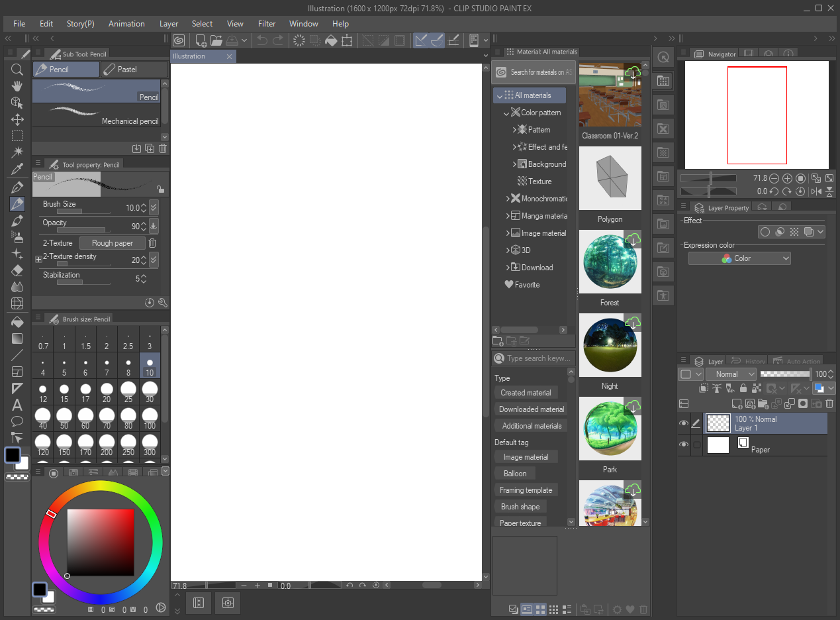Viewport: 840px width, 620px height.
Task: Click the Brush Size slider
Action: [x=83, y=212]
